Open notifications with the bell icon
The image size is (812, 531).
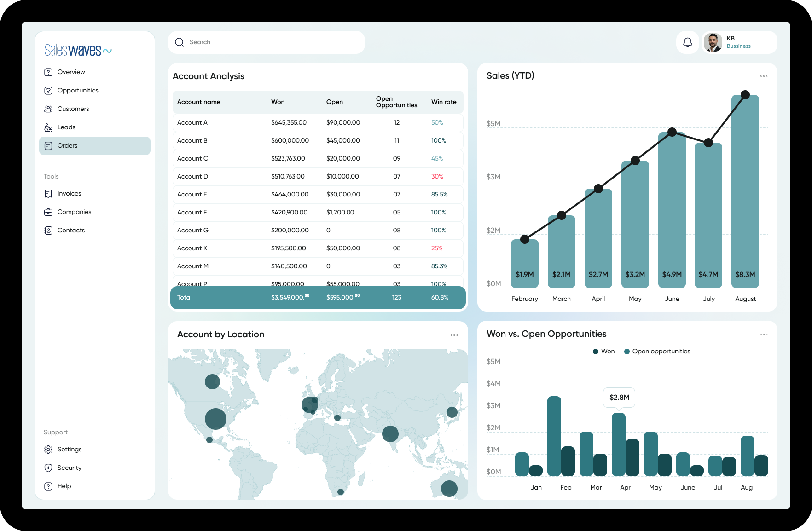tap(688, 42)
